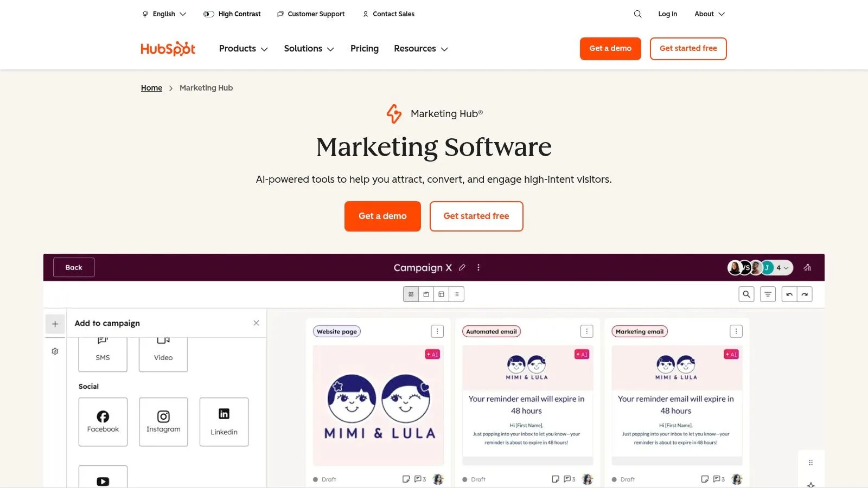Open the Mimi & Lula website page thumbnail
868x488 pixels.
click(378, 405)
